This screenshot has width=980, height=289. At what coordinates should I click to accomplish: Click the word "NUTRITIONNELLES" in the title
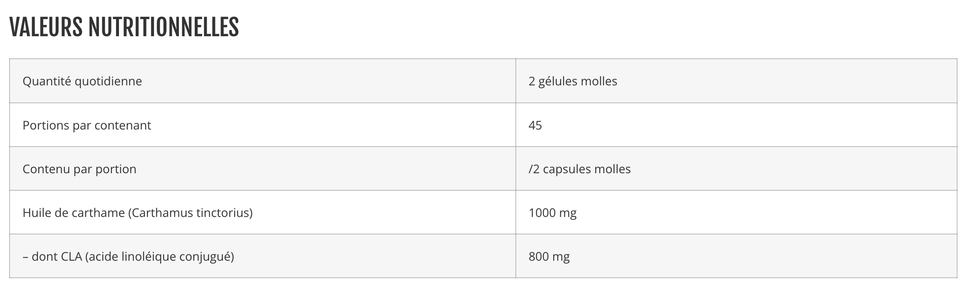(x=163, y=27)
